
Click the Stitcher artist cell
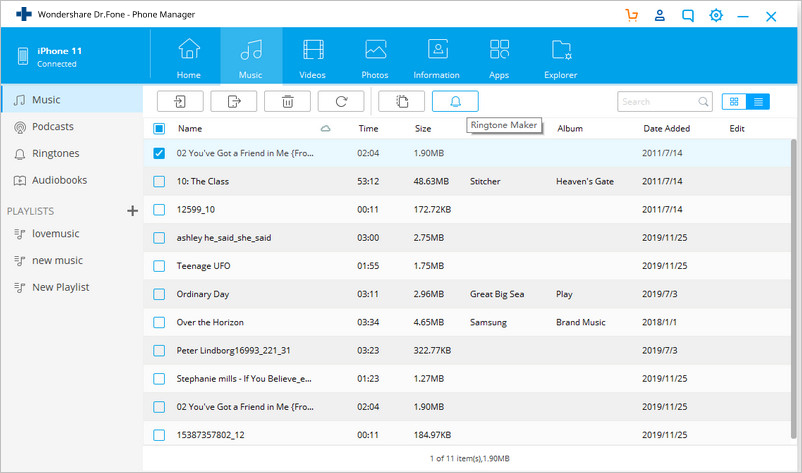pyautogui.click(x=485, y=182)
